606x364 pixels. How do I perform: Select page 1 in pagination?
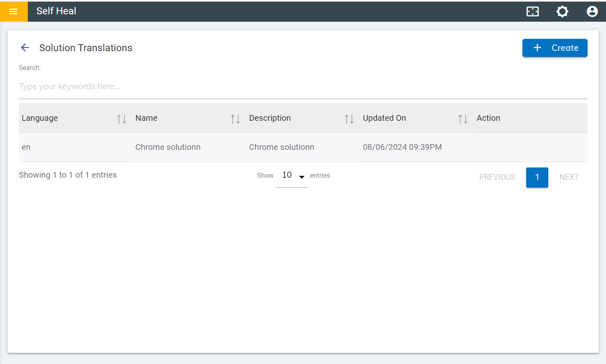(537, 177)
